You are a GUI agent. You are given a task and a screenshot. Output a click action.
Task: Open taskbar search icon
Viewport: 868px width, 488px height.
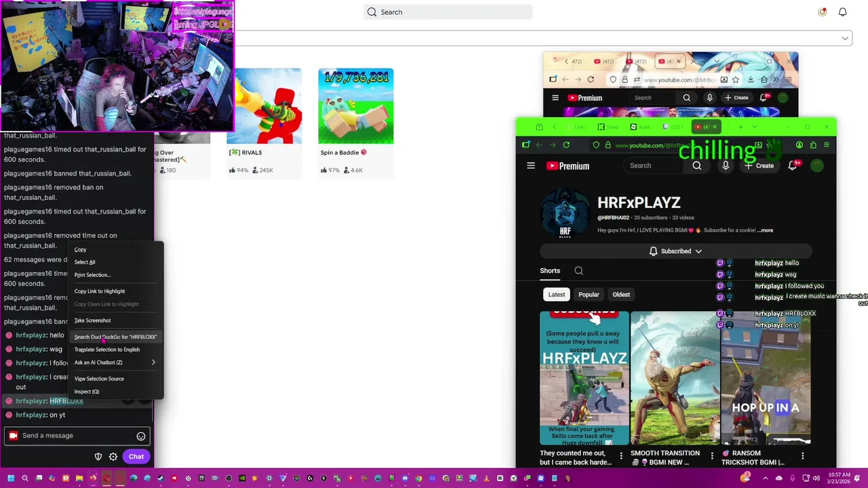pos(25,479)
